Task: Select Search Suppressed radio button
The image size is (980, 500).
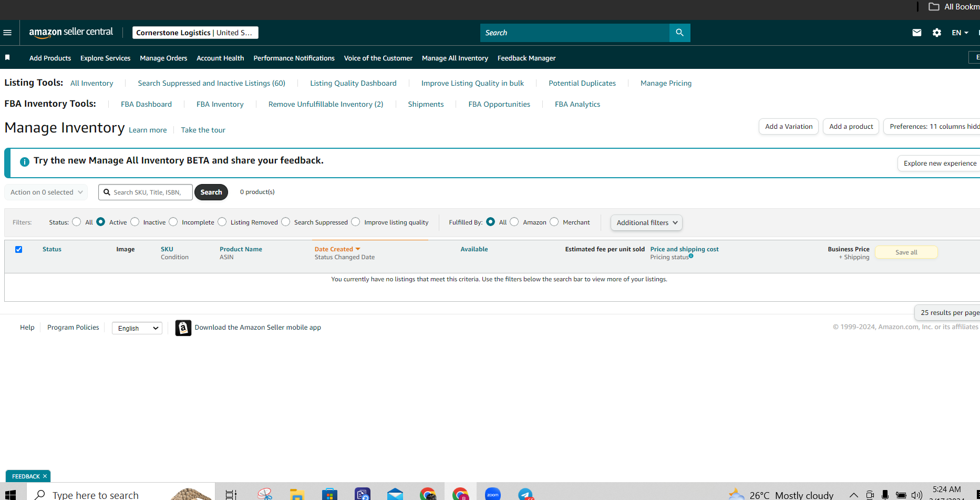Action: click(x=286, y=222)
